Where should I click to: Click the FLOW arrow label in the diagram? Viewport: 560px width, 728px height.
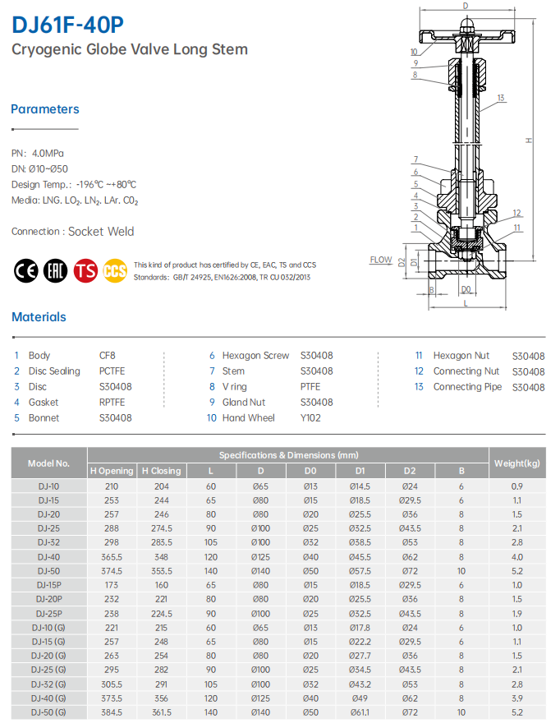click(380, 260)
